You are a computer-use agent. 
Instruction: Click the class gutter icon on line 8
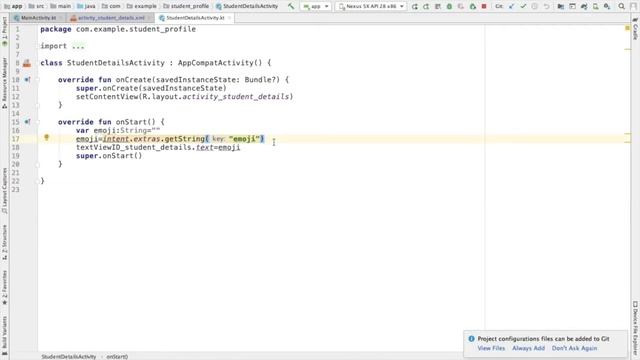[27, 63]
